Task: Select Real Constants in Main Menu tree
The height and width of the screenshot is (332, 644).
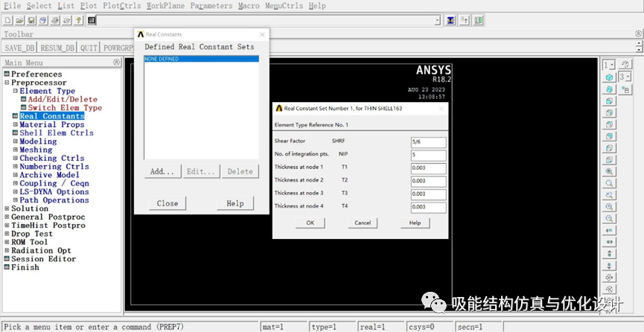Action: click(x=52, y=116)
